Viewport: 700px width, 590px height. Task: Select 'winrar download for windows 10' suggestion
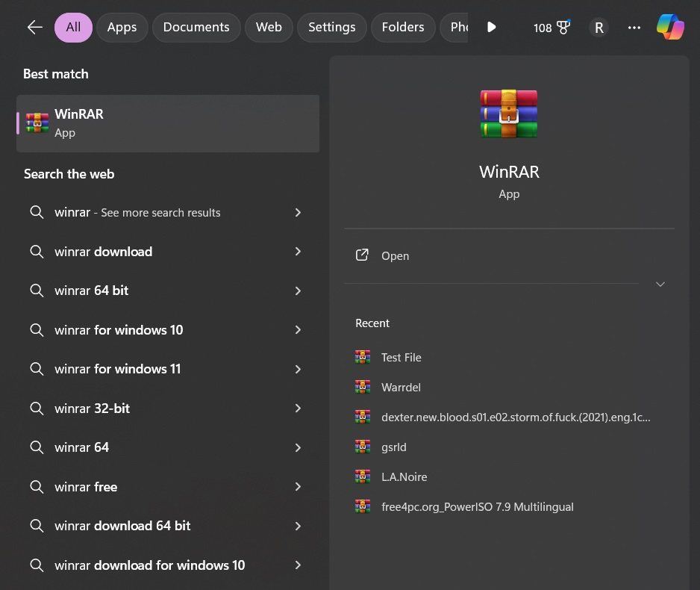[168, 565]
